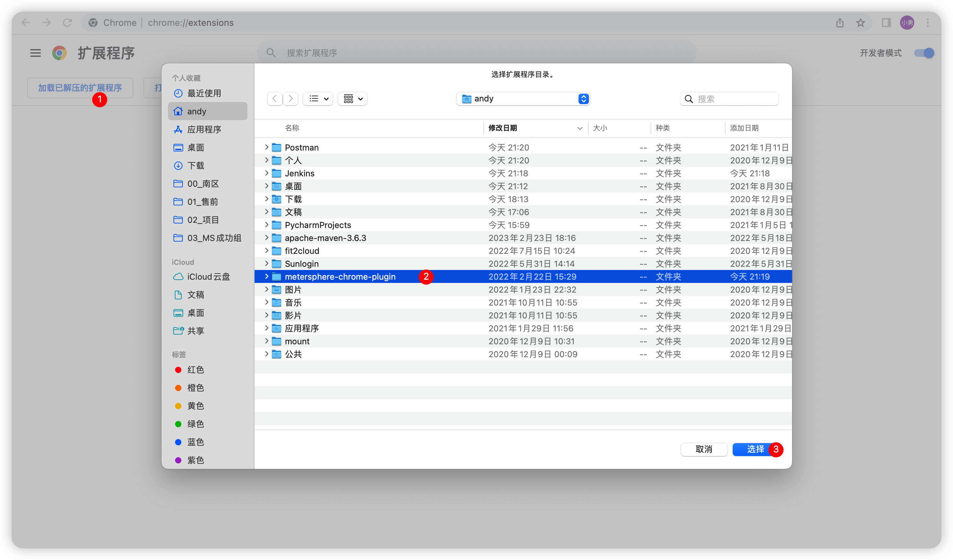Open the grouping options grid dropdown
Image resolution: width=953 pixels, height=560 pixels.
(352, 99)
